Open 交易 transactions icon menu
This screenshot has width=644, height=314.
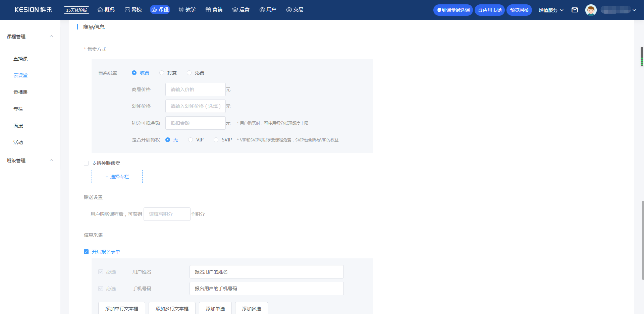click(x=295, y=10)
